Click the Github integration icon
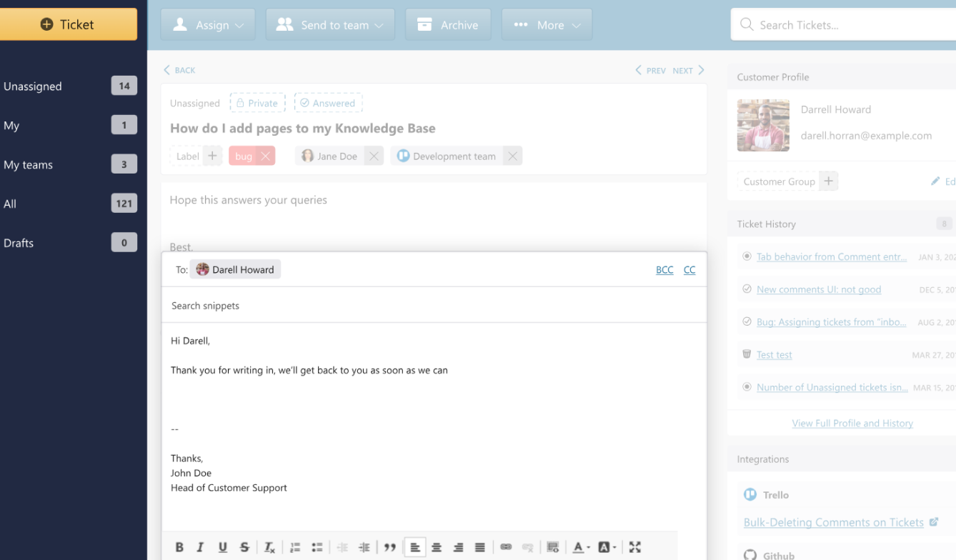956x560 pixels. 750,555
